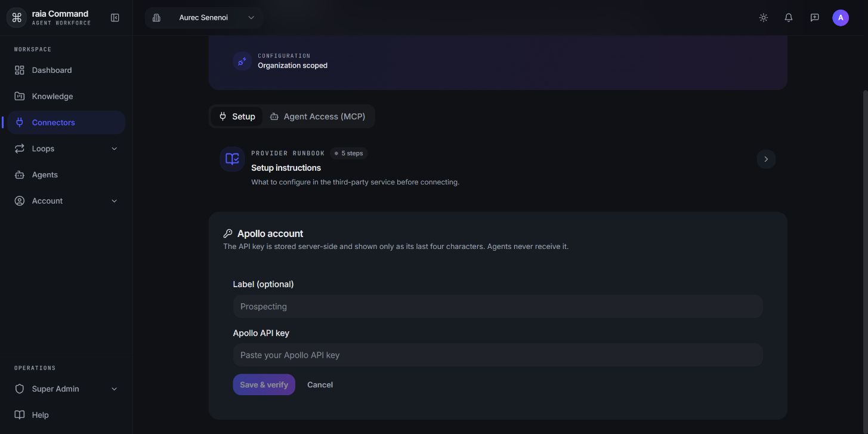Expand the Account menu chevron

tap(115, 201)
